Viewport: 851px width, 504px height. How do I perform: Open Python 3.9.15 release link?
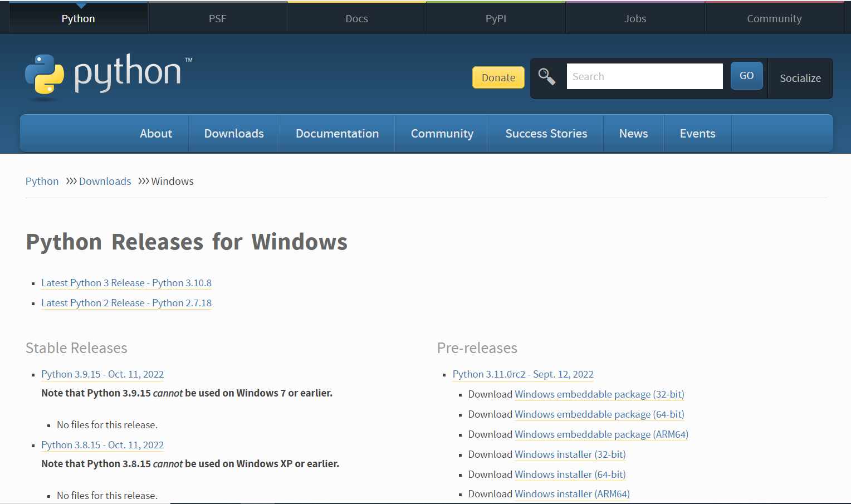(102, 374)
